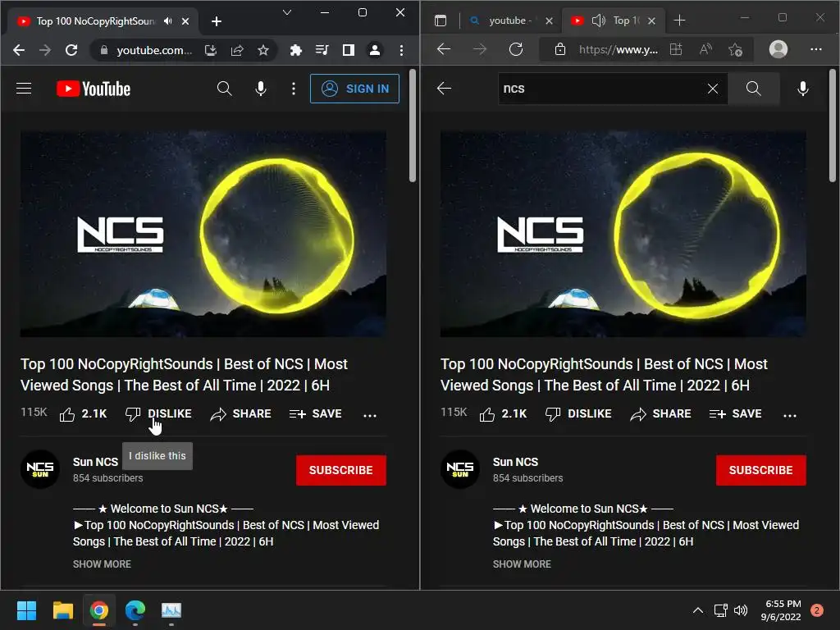Image resolution: width=840 pixels, height=630 pixels.
Task: Open File Explorer from taskbar
Action: click(x=62, y=609)
